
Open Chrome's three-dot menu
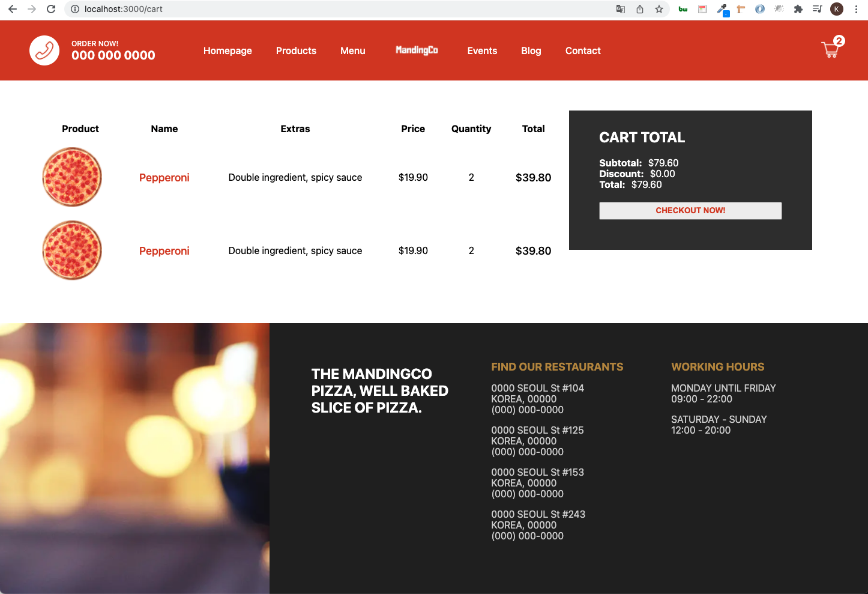tap(856, 9)
